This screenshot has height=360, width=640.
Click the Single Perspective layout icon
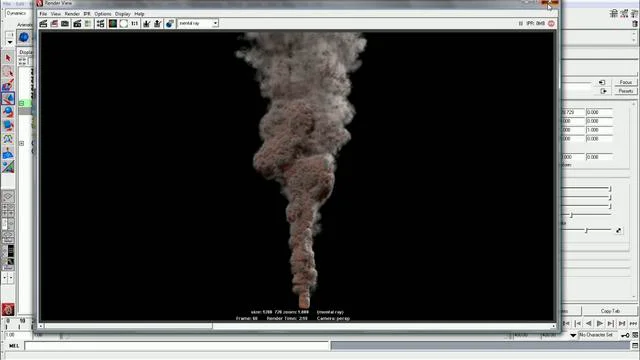pyautogui.click(x=8, y=196)
